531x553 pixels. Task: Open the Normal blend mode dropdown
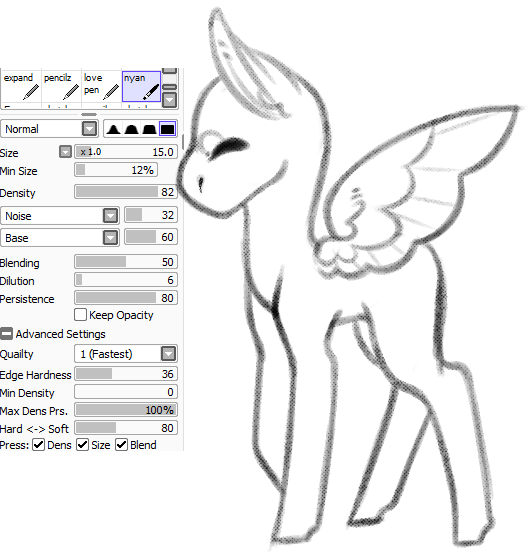coord(49,129)
